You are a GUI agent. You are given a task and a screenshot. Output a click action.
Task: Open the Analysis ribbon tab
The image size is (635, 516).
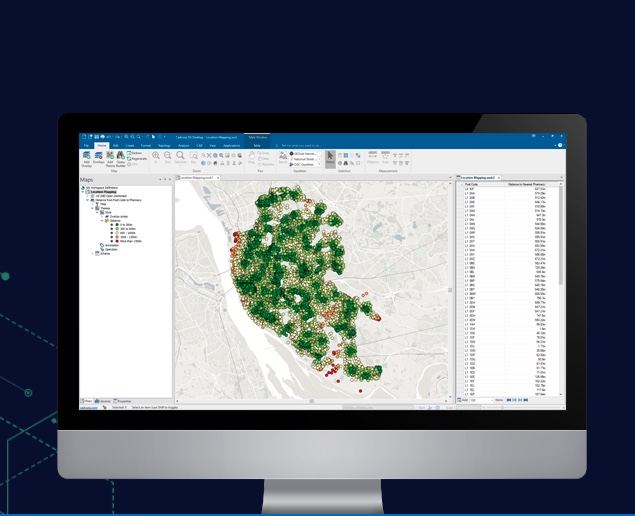(x=184, y=146)
